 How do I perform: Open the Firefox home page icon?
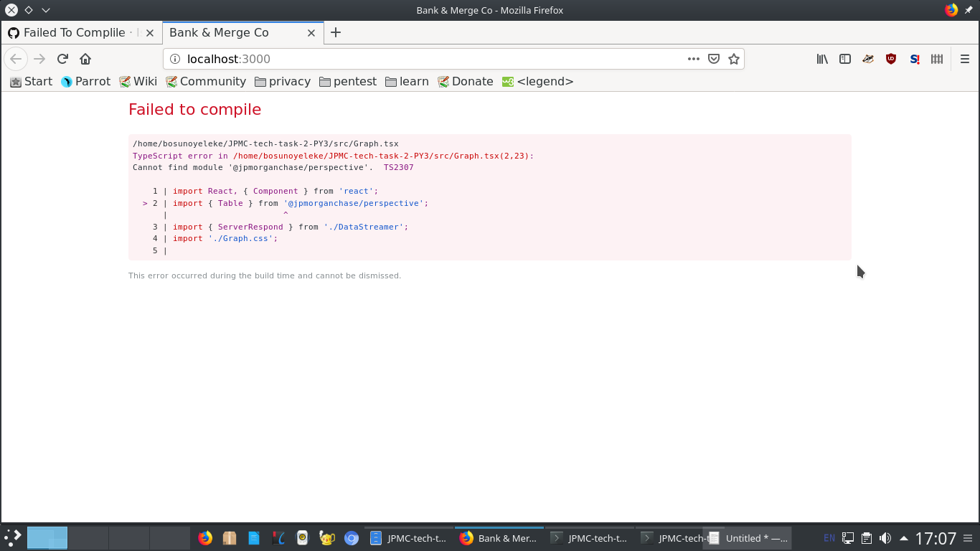point(86,59)
